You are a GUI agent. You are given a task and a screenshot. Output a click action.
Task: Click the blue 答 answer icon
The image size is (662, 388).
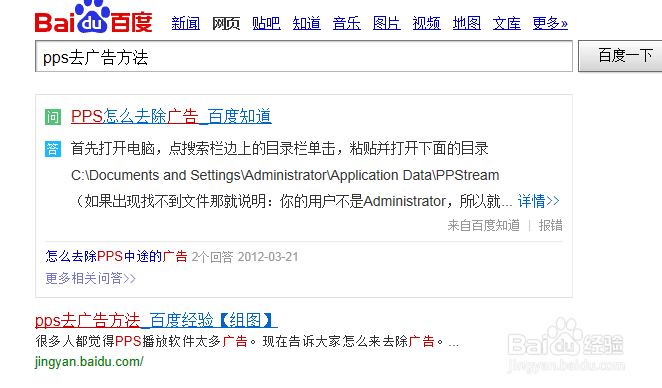pyautogui.click(x=53, y=149)
